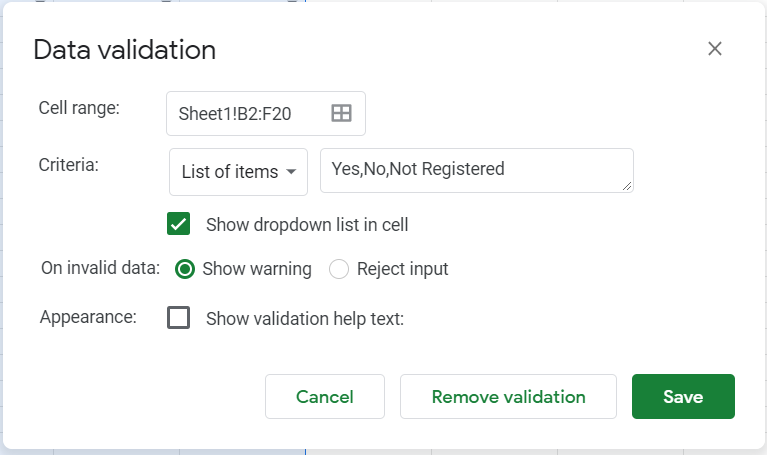The image size is (767, 455).
Task: Click the Remove validation button
Action: coord(508,397)
